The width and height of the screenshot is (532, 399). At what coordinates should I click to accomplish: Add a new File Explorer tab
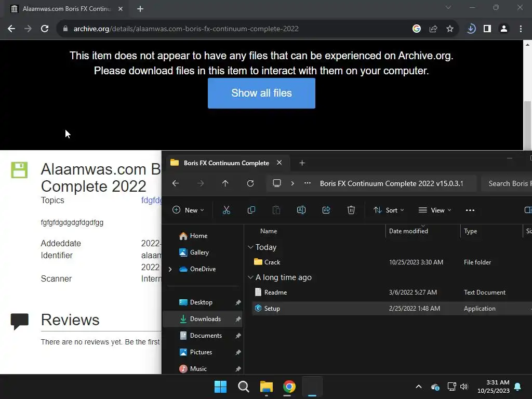tap(302, 163)
